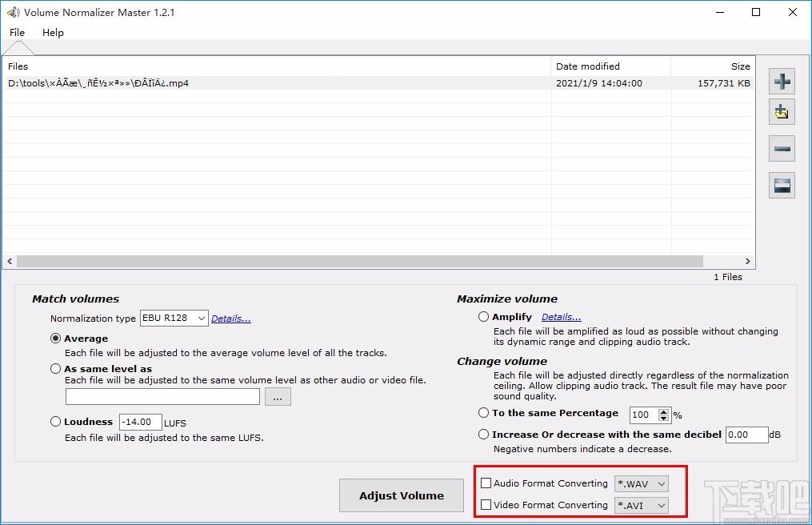Clear all files with the bottom list icon
The width and height of the screenshot is (812, 525).
[782, 185]
